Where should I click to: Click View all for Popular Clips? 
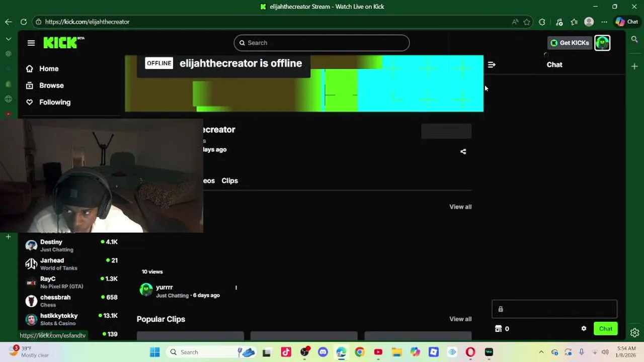(460, 319)
